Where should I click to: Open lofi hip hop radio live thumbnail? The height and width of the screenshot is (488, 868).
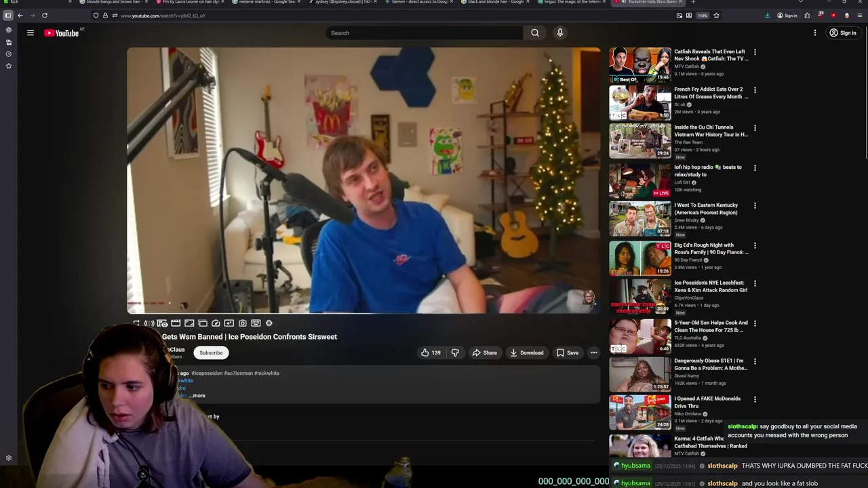640,180
